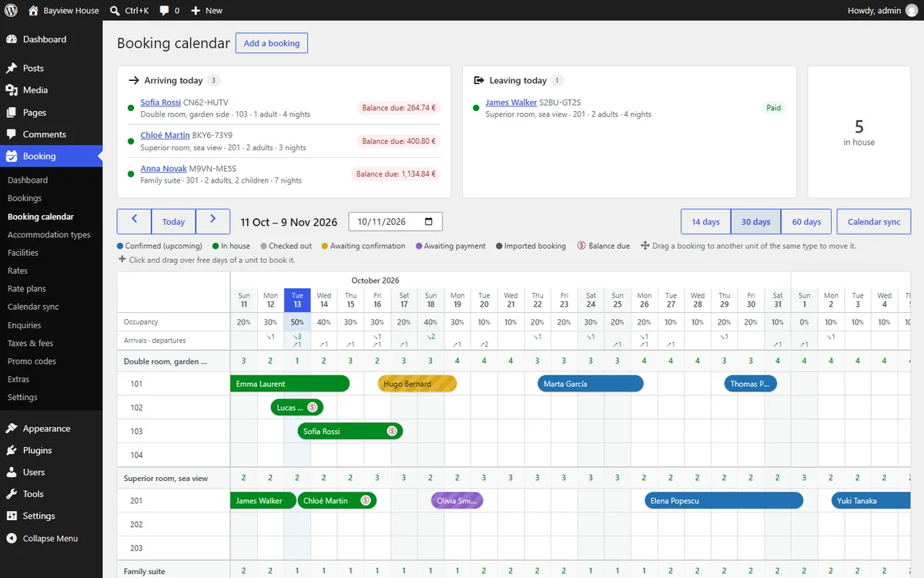Click the date input field 10/11/2026

(x=396, y=222)
